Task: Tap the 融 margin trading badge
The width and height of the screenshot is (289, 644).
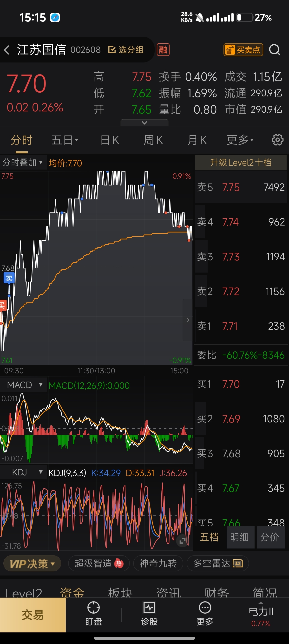Action: tap(163, 49)
